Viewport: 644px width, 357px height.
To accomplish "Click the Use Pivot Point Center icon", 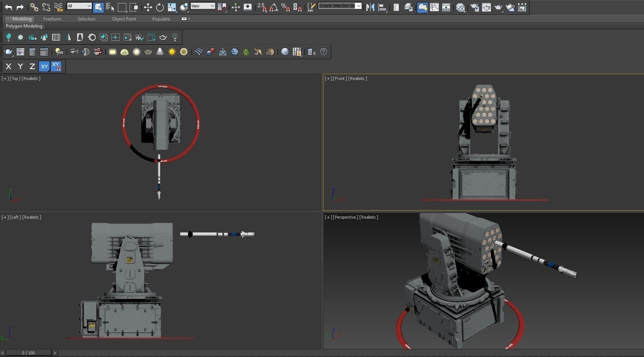I will [x=222, y=7].
